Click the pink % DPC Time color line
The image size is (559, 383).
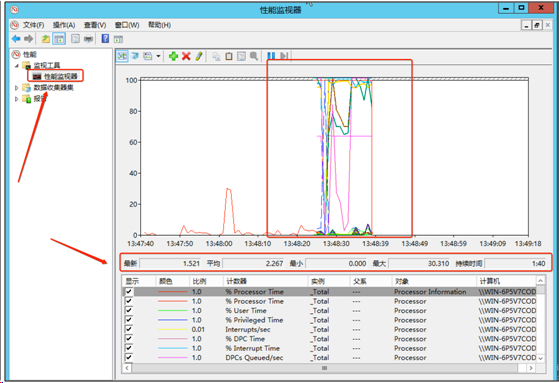pos(173,339)
